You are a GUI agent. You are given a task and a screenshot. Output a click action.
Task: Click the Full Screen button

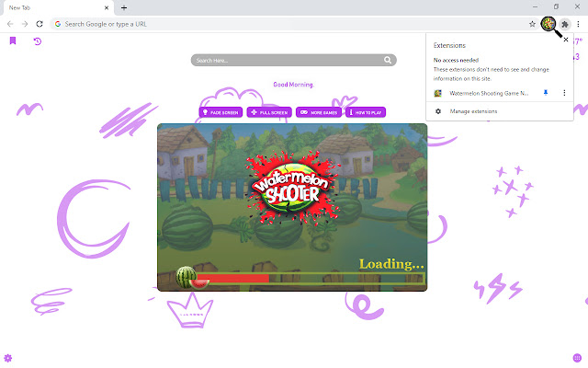[269, 112]
